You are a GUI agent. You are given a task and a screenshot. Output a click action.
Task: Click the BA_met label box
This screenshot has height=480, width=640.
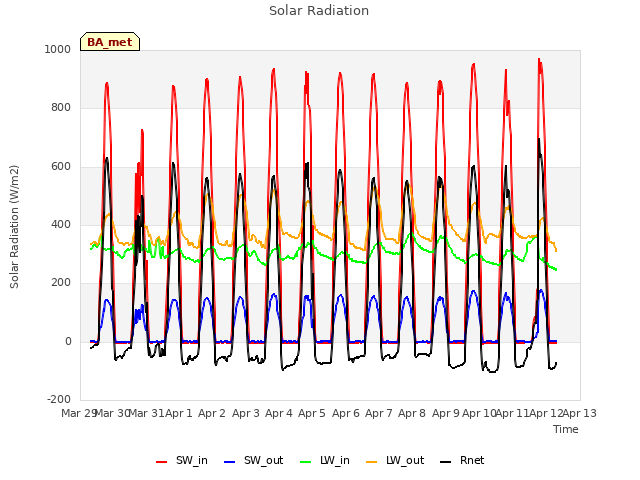110,42
